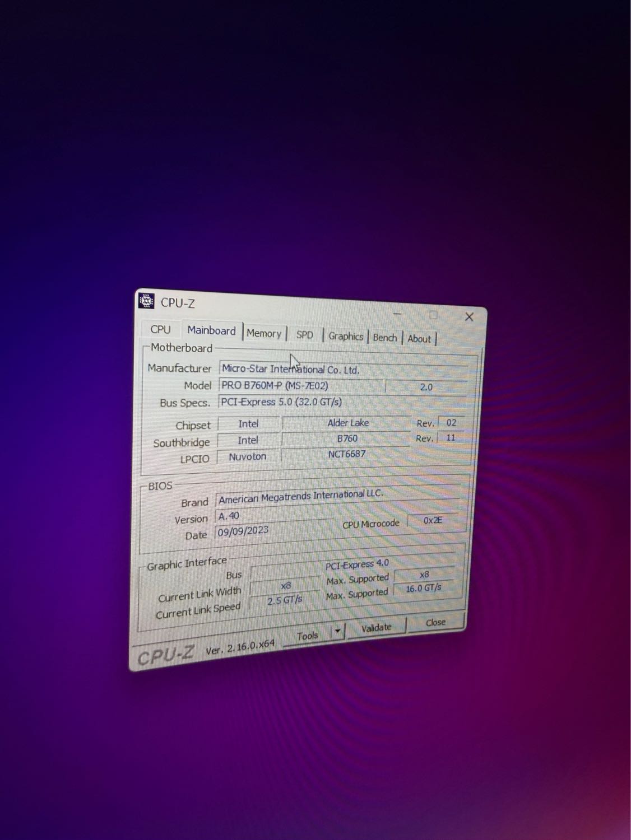Click the CPU Microcode 0x2E value
This screenshot has height=840, width=631.
433,520
